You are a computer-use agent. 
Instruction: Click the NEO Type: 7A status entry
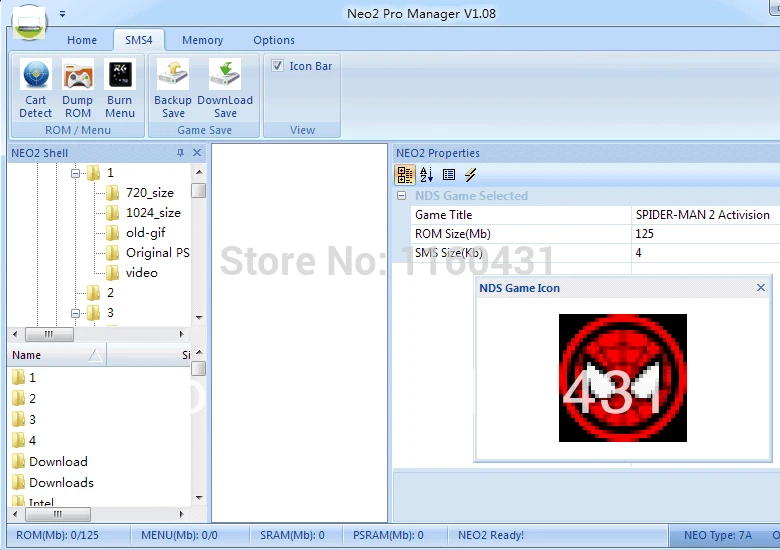click(x=717, y=535)
